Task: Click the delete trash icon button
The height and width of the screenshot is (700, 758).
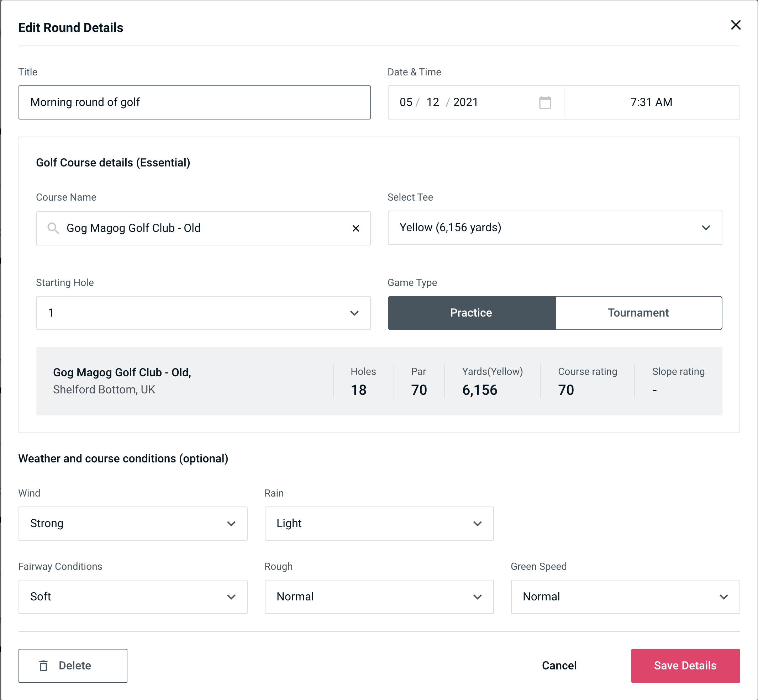Action: pos(44,665)
